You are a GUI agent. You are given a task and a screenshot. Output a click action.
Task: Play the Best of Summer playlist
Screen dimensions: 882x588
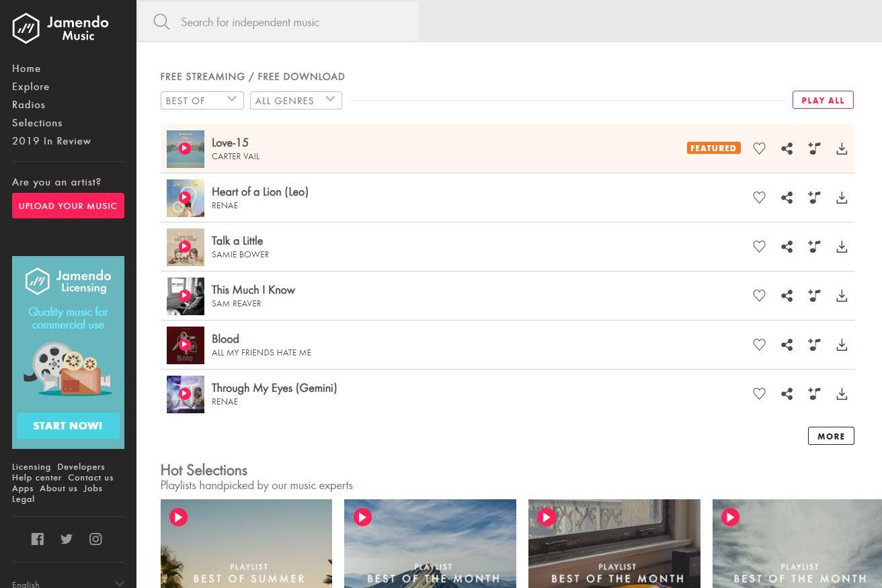pyautogui.click(x=178, y=517)
